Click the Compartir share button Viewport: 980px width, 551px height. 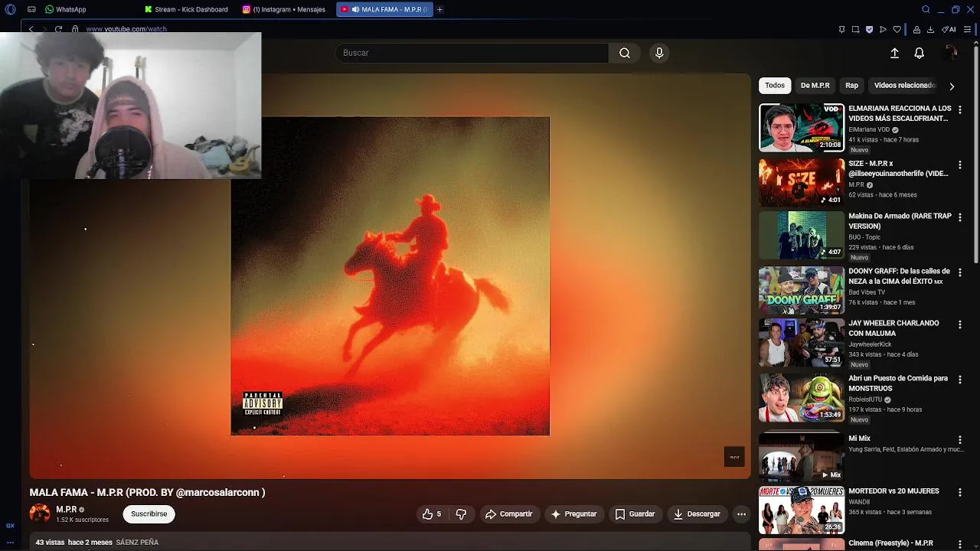(508, 514)
